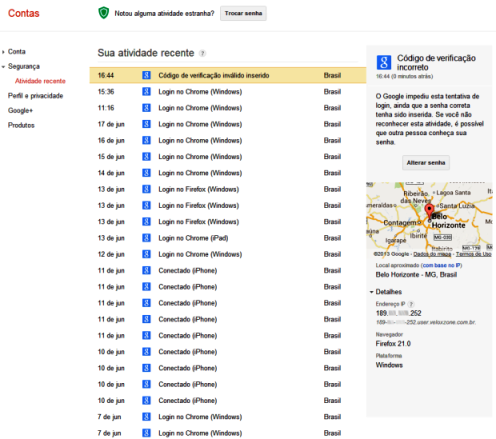Screen dimensions: 496x439
Task: Open help icon beside Sua atividade recente
Action: point(202,53)
